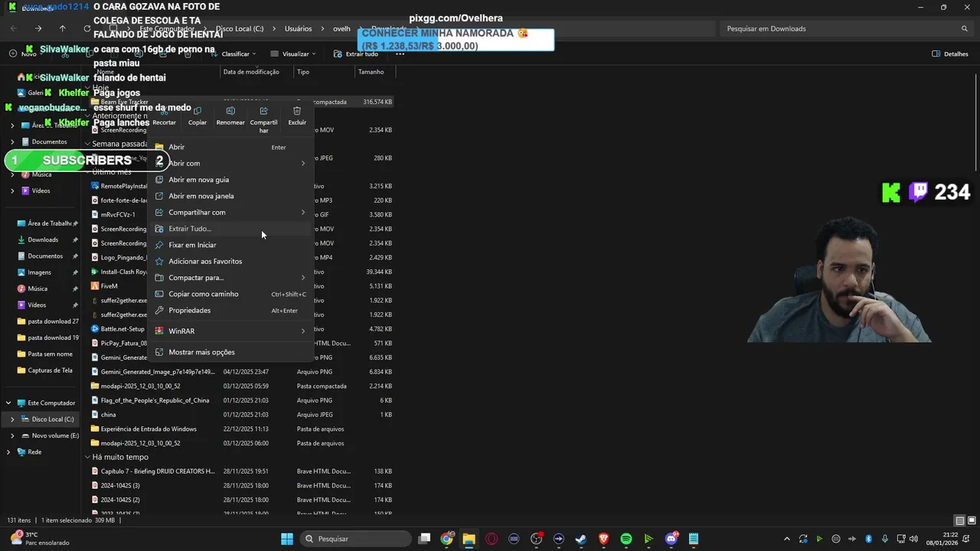Open Propriedades from context menu
980x551 pixels.
(230, 310)
